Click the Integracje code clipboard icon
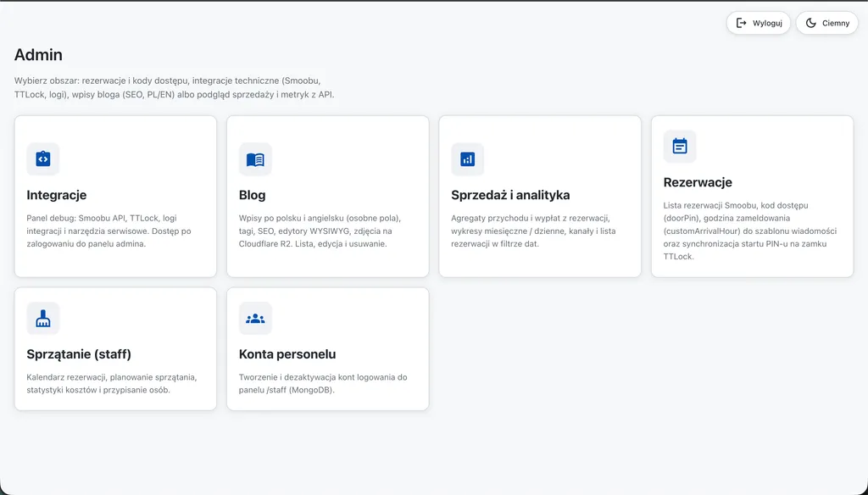Viewport: 868px width, 495px height. [43, 159]
